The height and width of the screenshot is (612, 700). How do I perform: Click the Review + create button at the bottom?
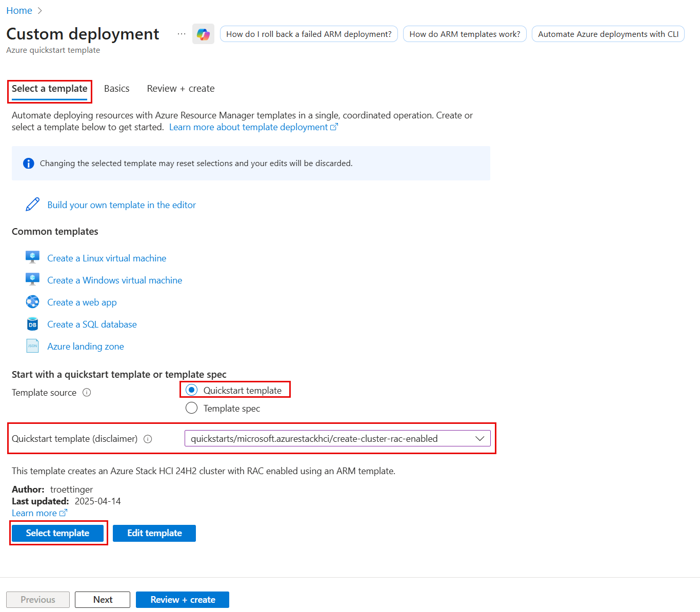pos(183,600)
